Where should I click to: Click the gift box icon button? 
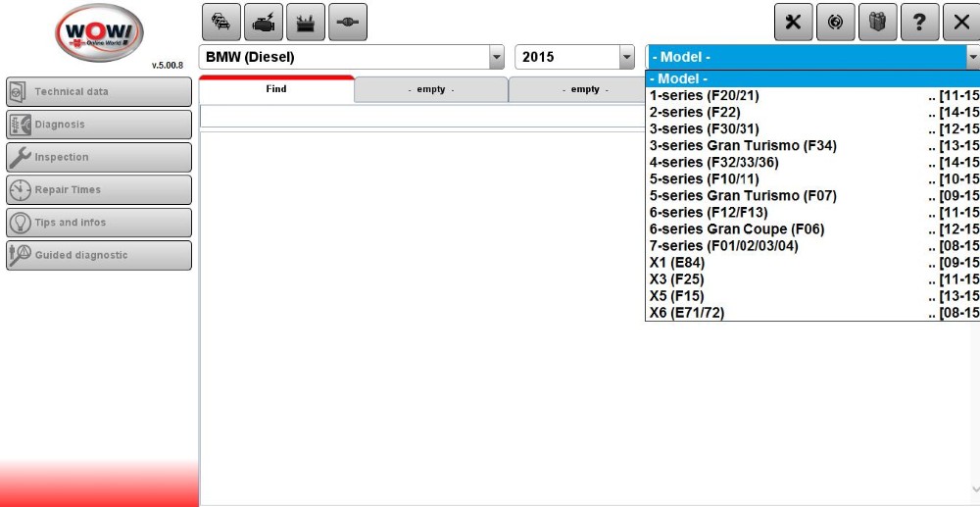[x=877, y=23]
